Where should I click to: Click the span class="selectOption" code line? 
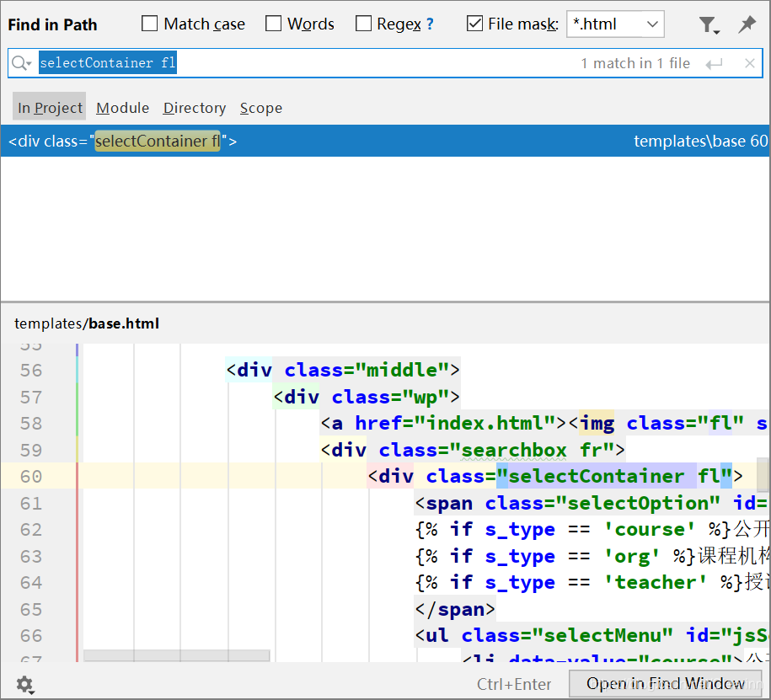tap(592, 503)
